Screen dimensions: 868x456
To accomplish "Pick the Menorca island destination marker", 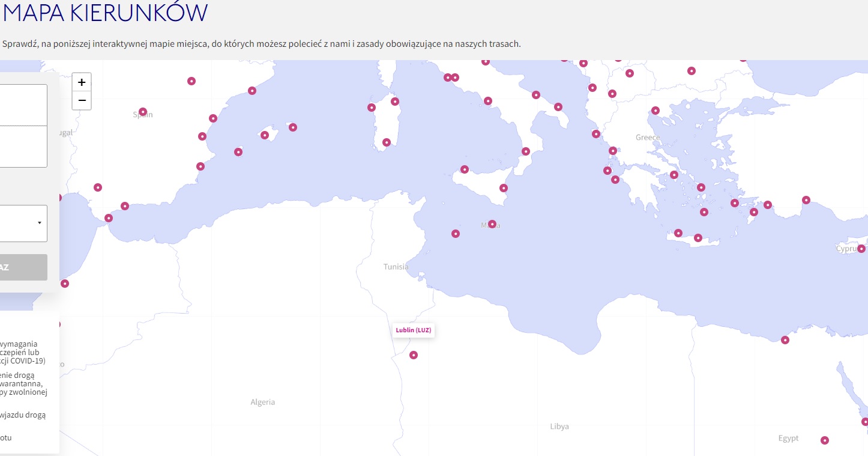I will pyautogui.click(x=293, y=127).
